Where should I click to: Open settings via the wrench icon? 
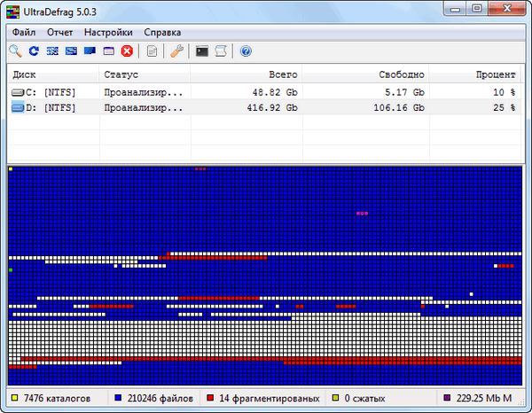pos(176,51)
